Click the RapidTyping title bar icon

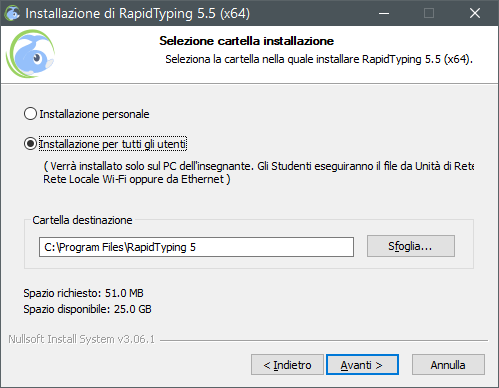click(x=13, y=13)
